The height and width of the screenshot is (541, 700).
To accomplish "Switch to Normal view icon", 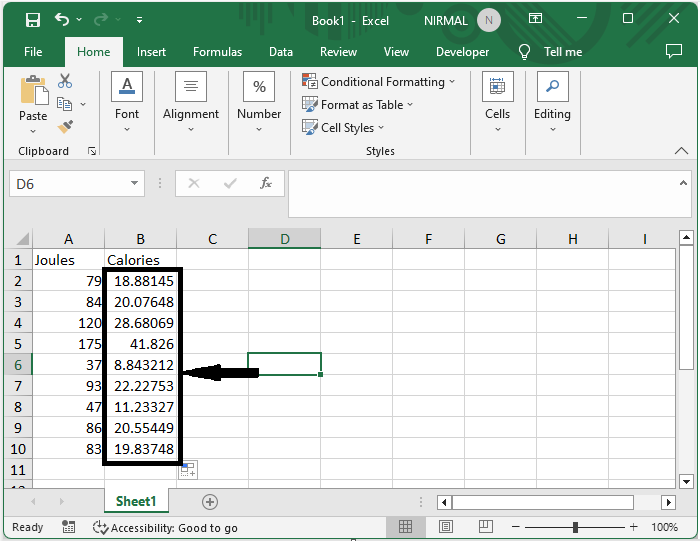I will point(405,527).
